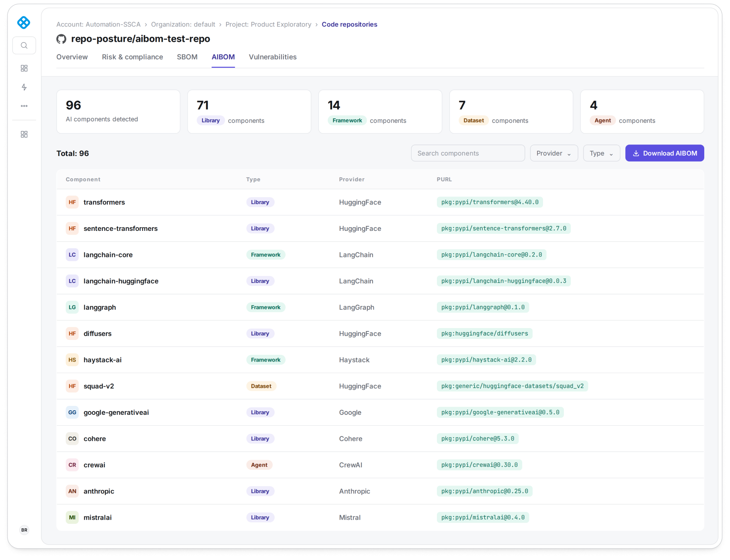This screenshot has width=730, height=560.
Task: Open the BR user avatar
Action: [24, 530]
